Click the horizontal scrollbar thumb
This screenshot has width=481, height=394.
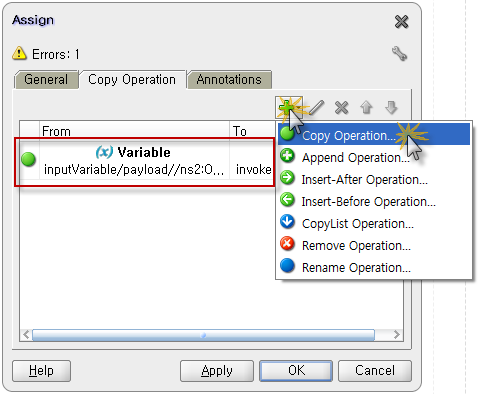tap(203, 335)
